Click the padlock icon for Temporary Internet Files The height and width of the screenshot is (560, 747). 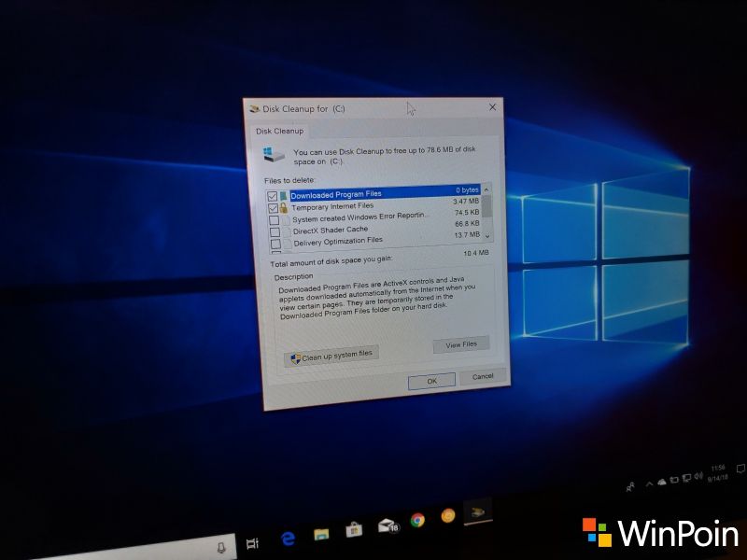click(x=284, y=207)
